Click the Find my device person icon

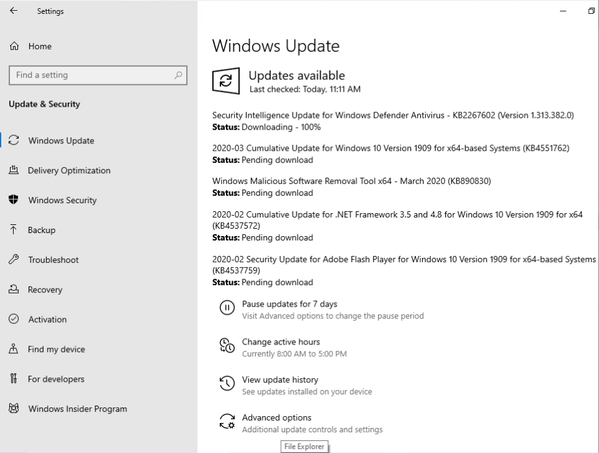(x=14, y=349)
